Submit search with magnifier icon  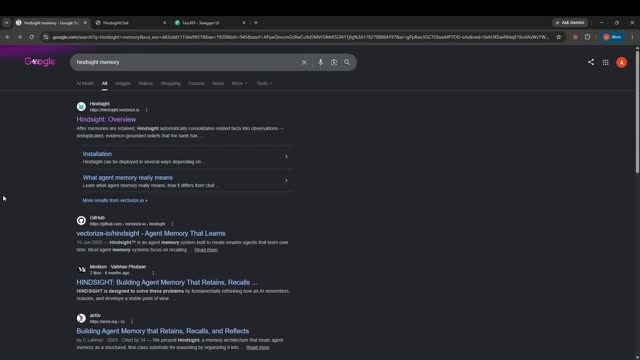coord(347,62)
